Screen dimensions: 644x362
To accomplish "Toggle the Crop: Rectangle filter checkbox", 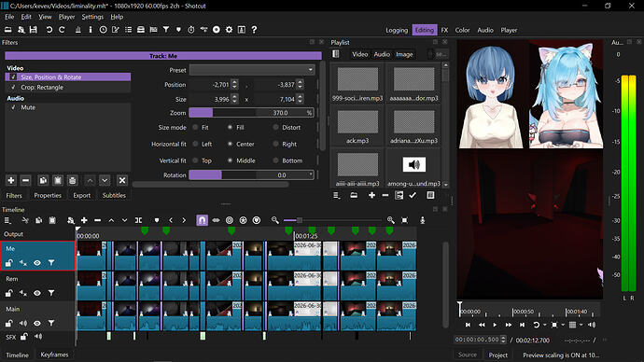I will pyautogui.click(x=13, y=88).
